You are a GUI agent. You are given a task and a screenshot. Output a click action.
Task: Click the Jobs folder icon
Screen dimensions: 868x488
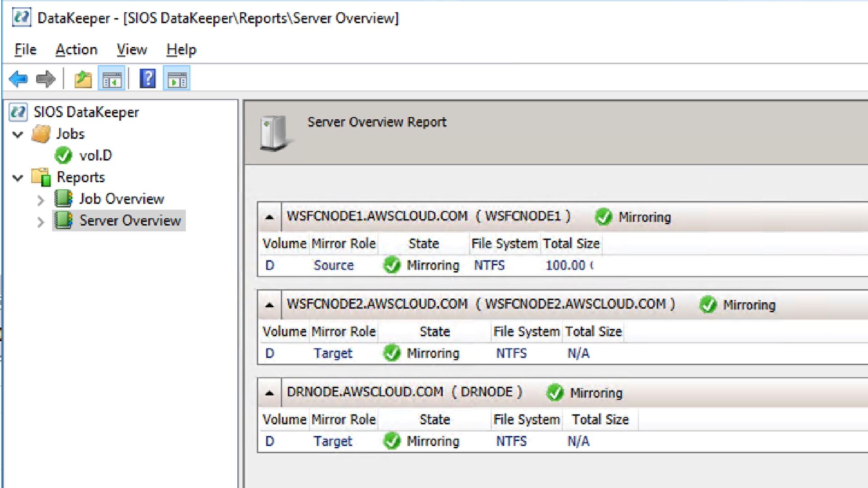[x=41, y=134]
